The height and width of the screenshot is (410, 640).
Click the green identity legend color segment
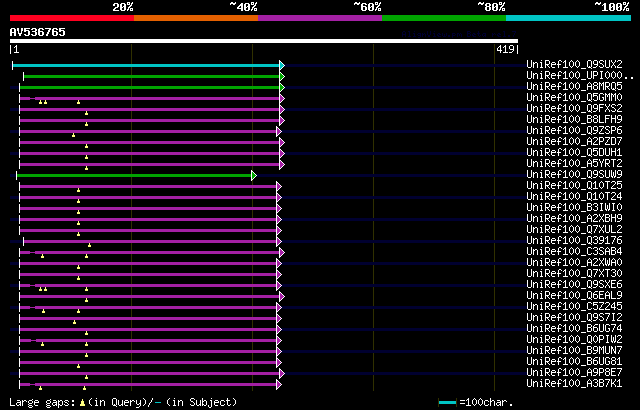coord(444,18)
